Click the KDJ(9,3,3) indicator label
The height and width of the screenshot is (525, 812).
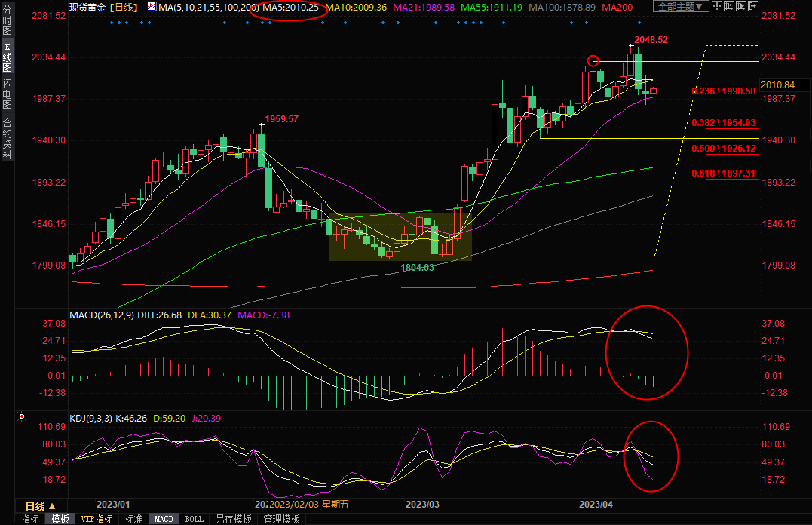(90, 418)
